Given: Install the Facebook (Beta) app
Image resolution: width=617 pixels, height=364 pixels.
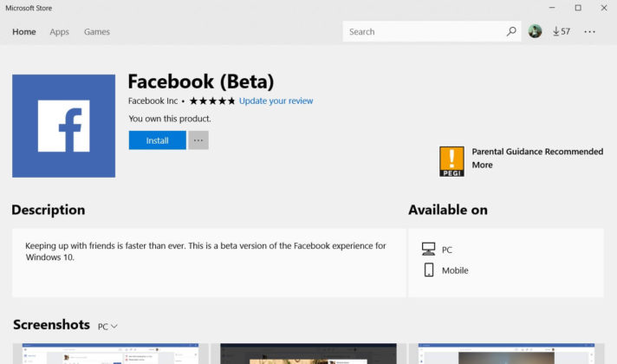Looking at the screenshot, I should (158, 140).
